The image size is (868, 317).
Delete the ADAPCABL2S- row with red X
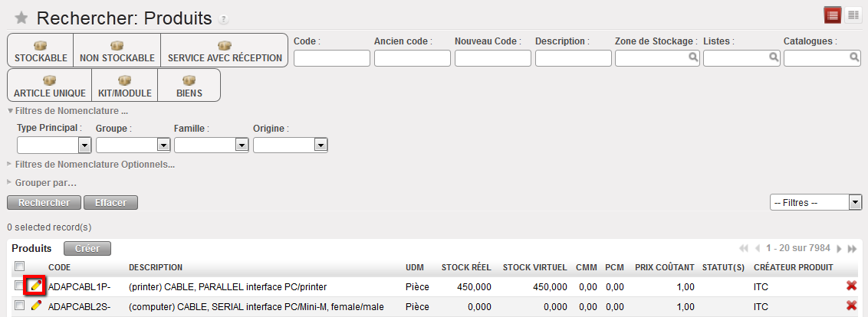851,306
